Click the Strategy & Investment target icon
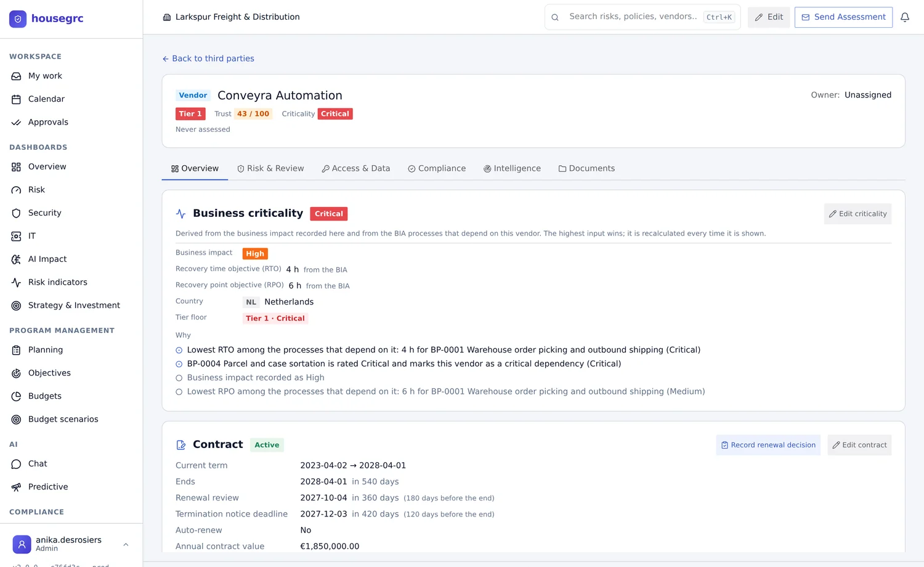 [16, 306]
